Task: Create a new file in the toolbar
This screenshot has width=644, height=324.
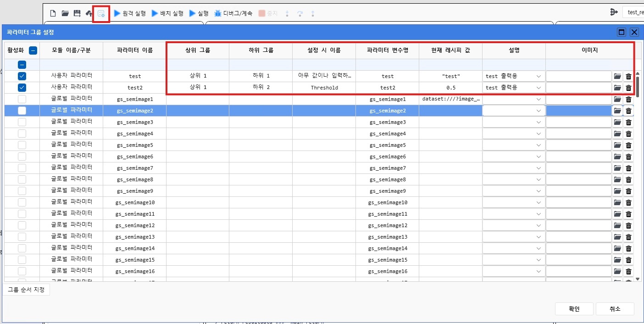Action: (x=53, y=13)
